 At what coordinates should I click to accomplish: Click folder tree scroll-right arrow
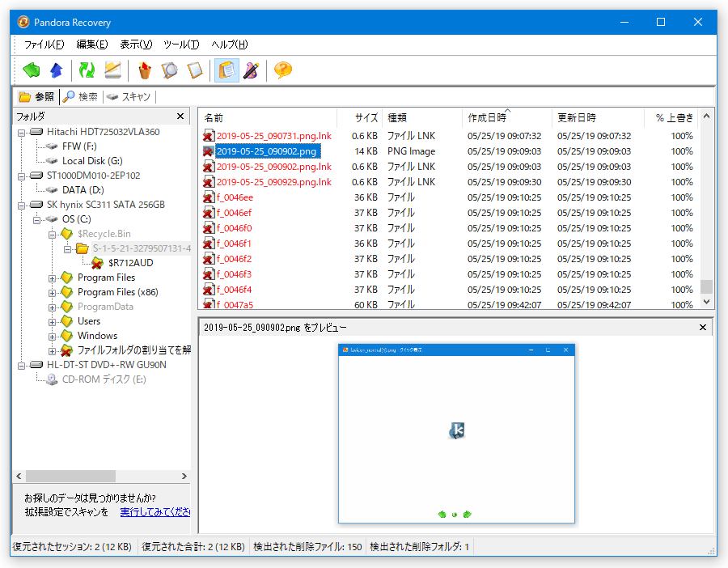tap(184, 476)
